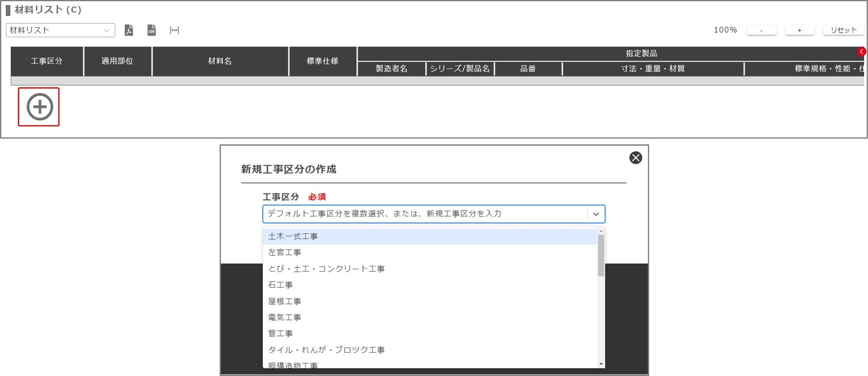Image resolution: width=868 pixels, height=376 pixels.
Task: Click the 品番 column header
Action: [528, 69]
